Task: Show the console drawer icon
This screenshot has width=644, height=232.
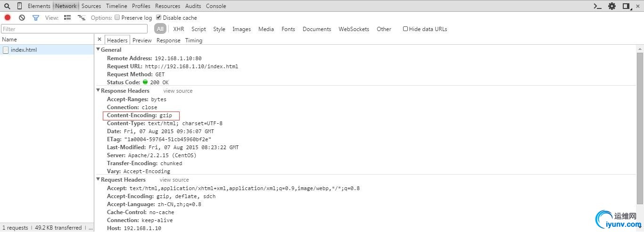Action: coord(597,6)
